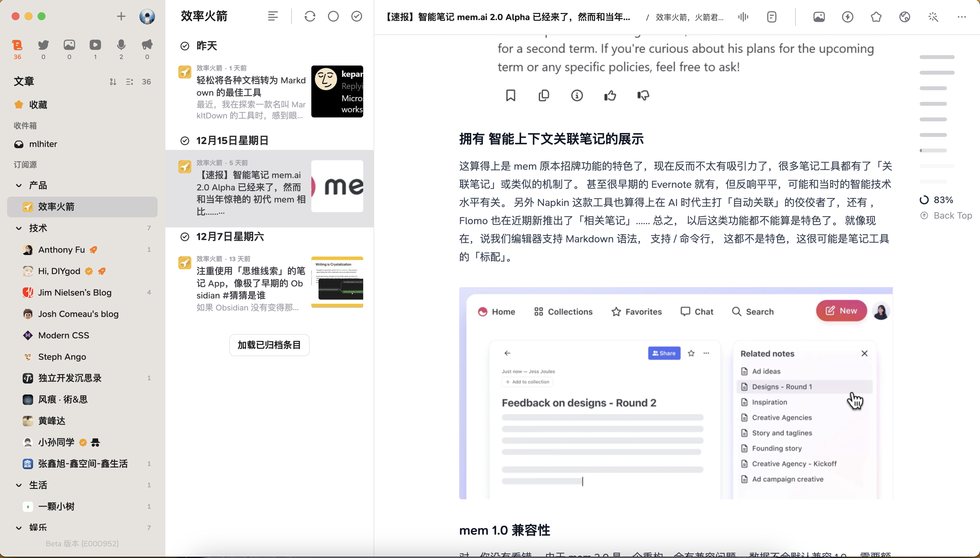980x558 pixels.
Task: Open the user profile avatar
Action: pyautogui.click(x=147, y=16)
